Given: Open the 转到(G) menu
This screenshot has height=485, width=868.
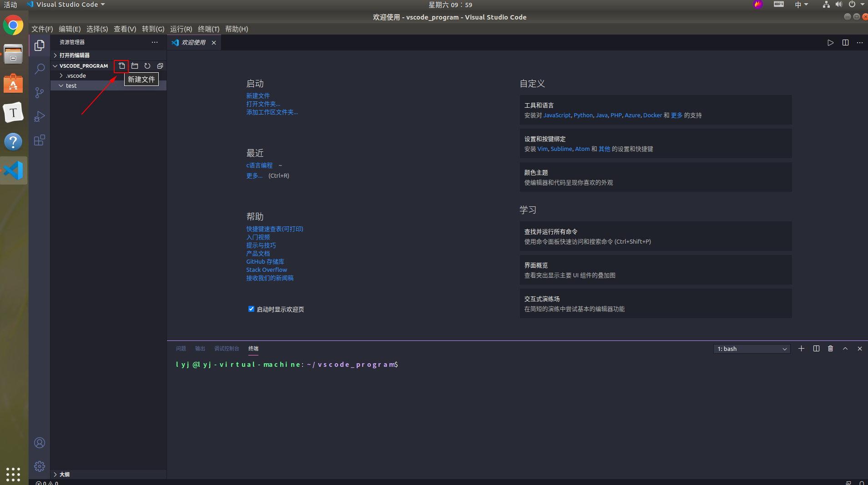Looking at the screenshot, I should (x=153, y=29).
